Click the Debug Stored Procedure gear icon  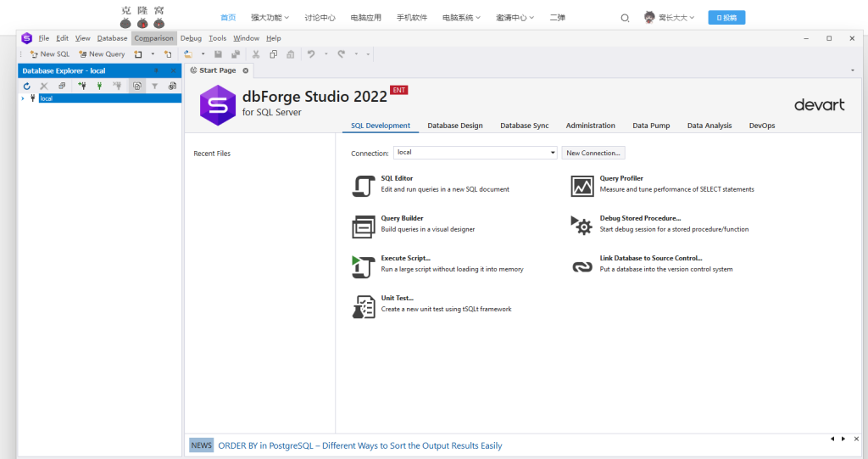pos(581,226)
